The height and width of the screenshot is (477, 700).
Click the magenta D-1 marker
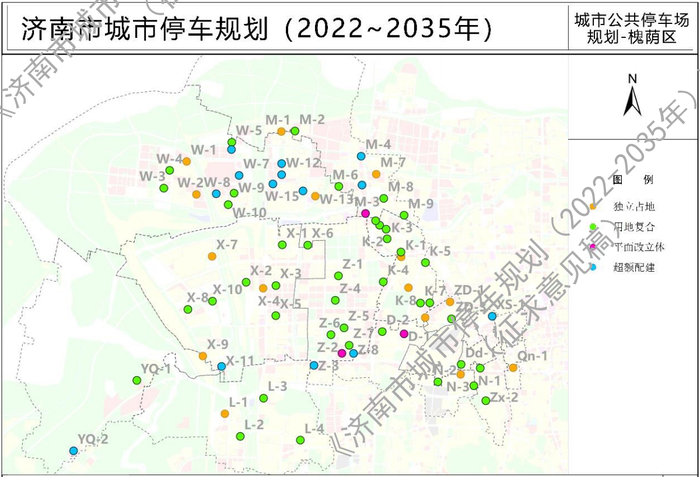click(x=404, y=334)
